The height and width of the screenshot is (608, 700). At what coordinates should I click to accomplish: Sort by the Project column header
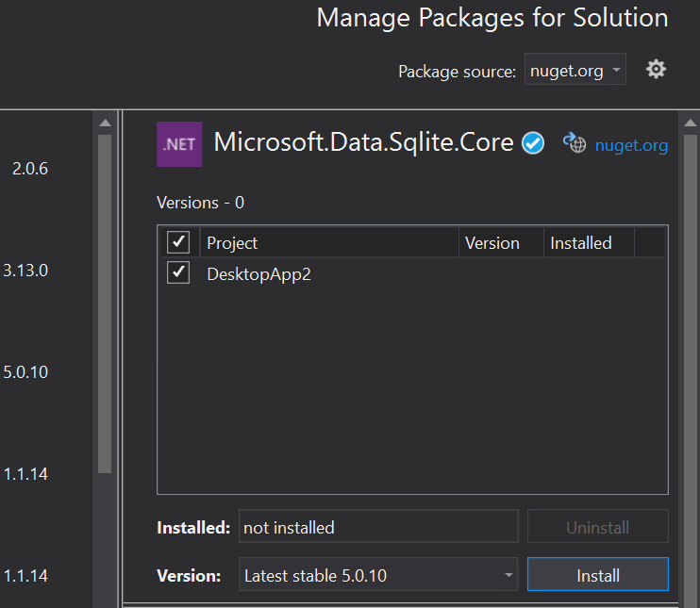pos(329,243)
